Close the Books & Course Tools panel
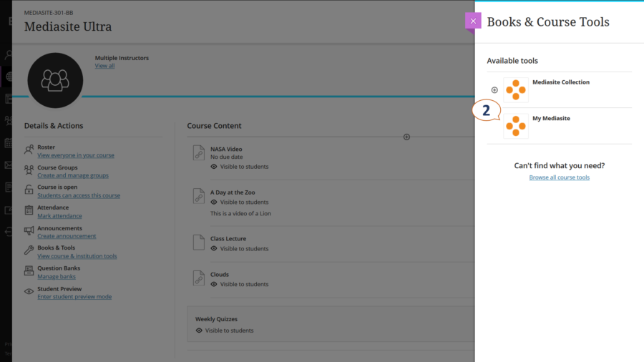This screenshot has width=644, height=362. pyautogui.click(x=473, y=21)
